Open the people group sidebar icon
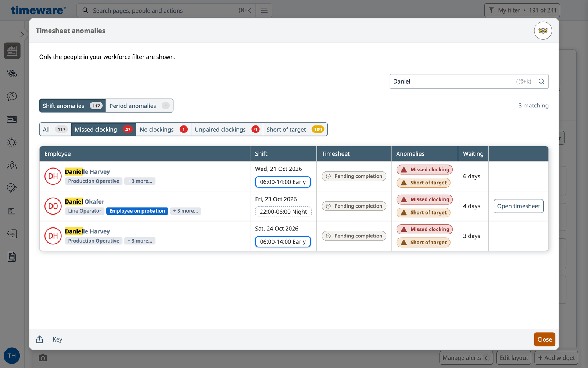 tap(12, 165)
